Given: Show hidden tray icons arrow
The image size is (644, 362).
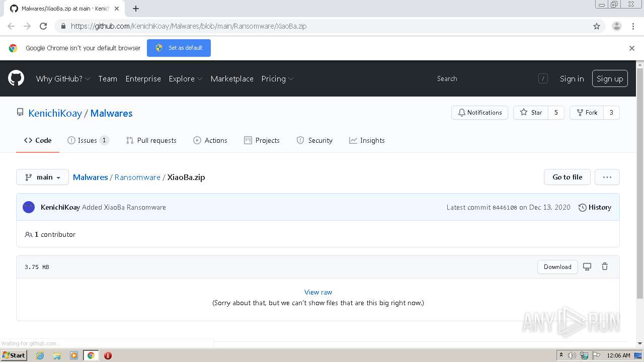Looking at the screenshot, I should tap(561, 355).
